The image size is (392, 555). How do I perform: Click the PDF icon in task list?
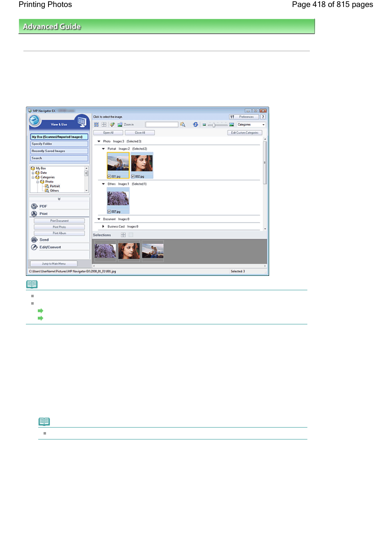(34, 206)
